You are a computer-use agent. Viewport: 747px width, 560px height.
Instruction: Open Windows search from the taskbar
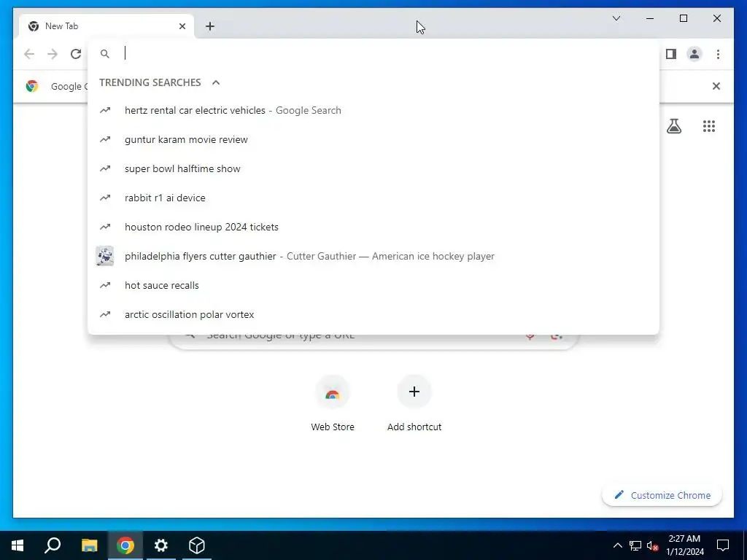pyautogui.click(x=53, y=545)
